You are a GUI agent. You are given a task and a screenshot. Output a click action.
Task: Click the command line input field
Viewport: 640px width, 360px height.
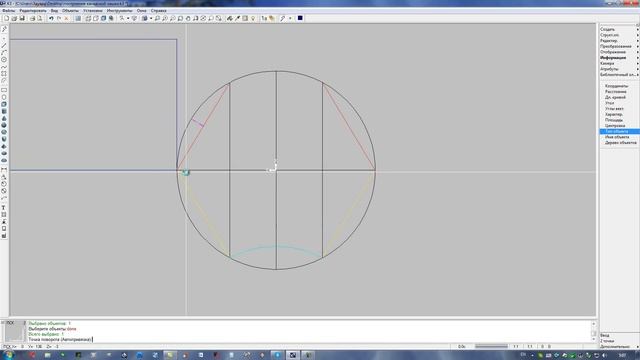click(309, 340)
